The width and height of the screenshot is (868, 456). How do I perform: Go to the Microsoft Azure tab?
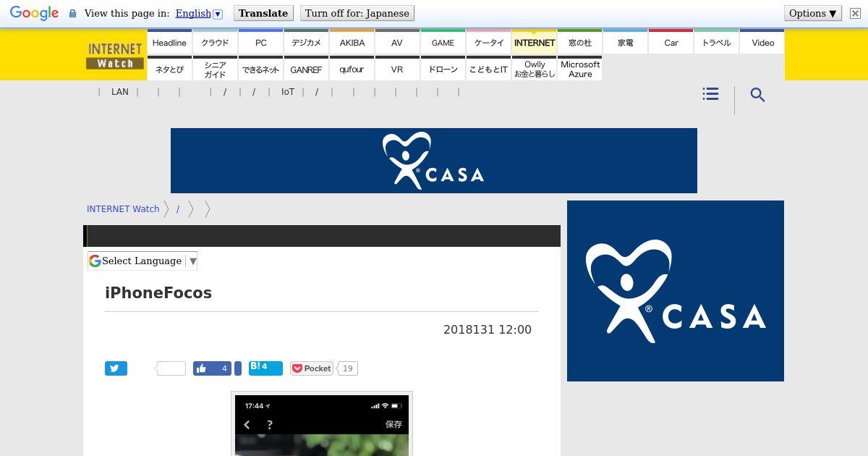(x=580, y=69)
